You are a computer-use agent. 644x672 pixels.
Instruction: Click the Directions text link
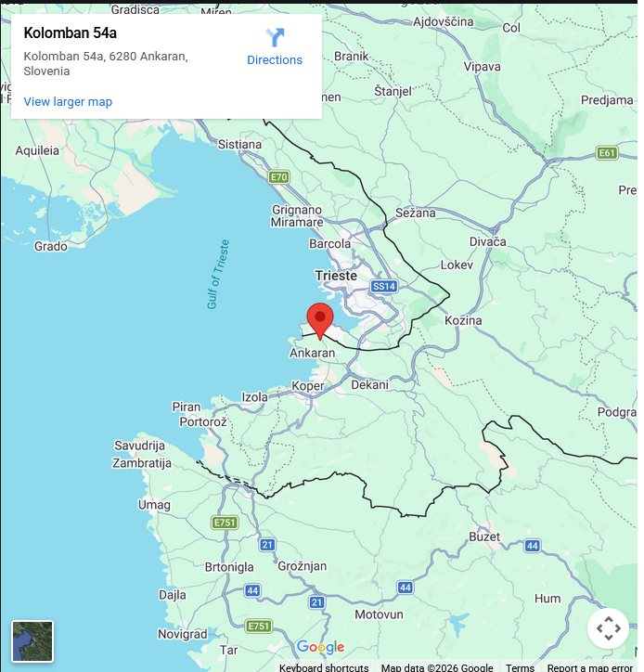275,60
